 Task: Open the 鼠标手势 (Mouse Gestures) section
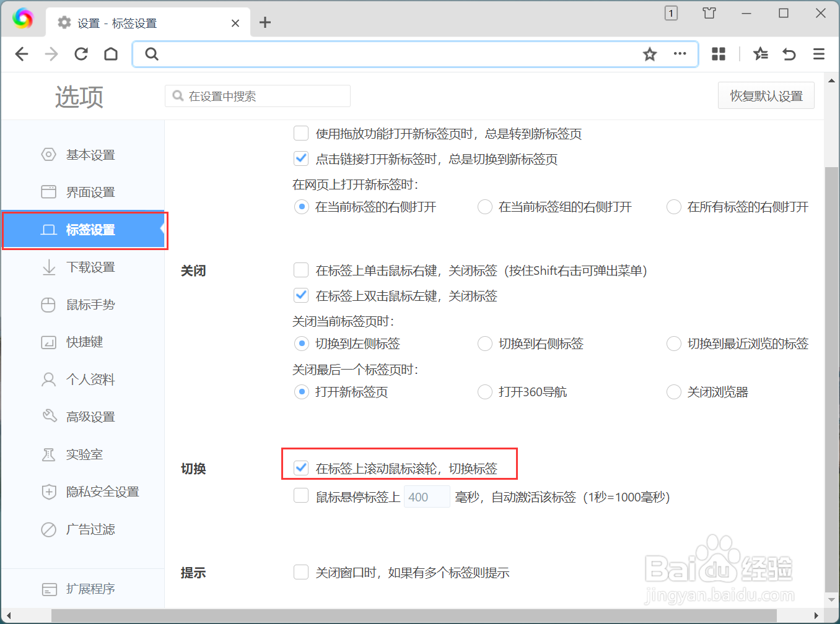[90, 304]
